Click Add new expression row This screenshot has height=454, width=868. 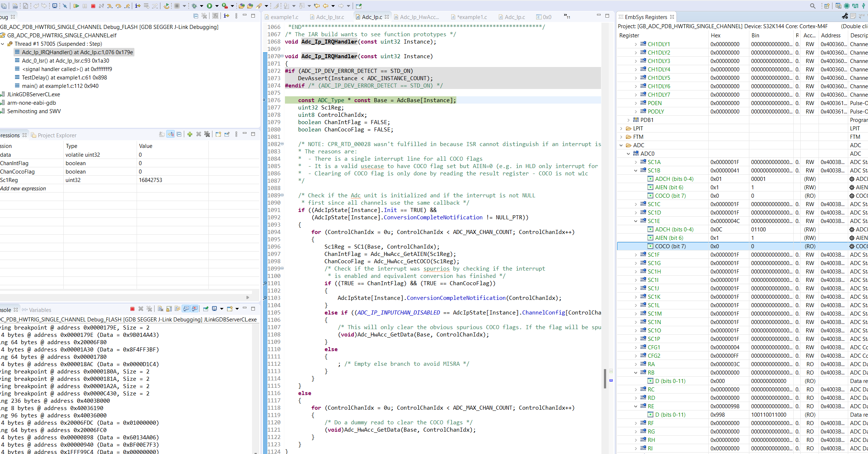tap(23, 189)
